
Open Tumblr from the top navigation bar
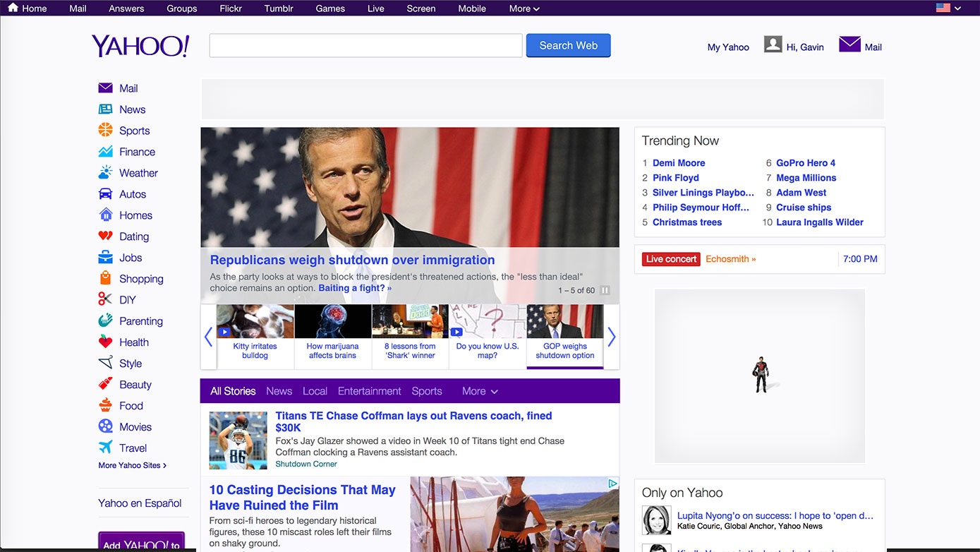pyautogui.click(x=279, y=8)
